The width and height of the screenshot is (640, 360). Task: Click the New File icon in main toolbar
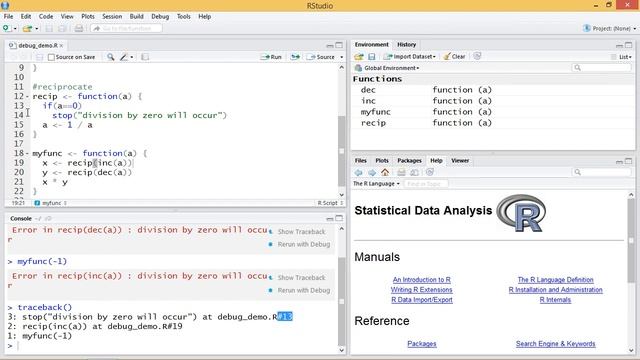[x=6, y=28]
